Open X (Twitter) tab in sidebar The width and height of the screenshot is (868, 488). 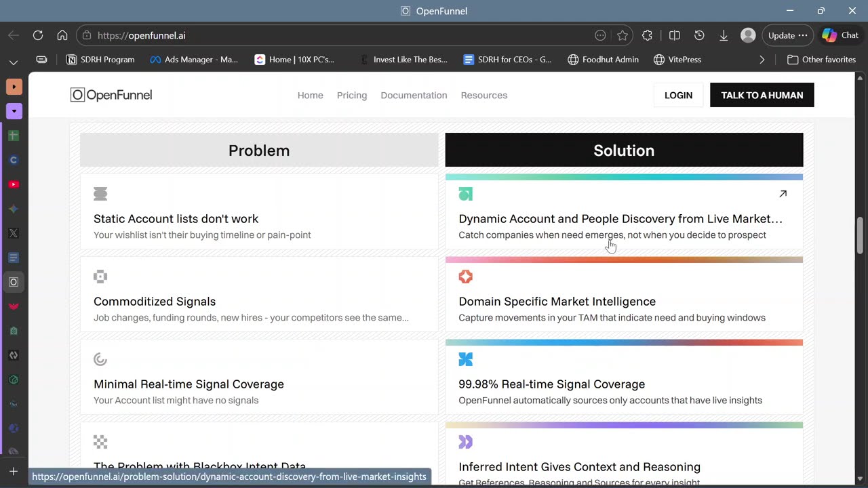(x=14, y=233)
